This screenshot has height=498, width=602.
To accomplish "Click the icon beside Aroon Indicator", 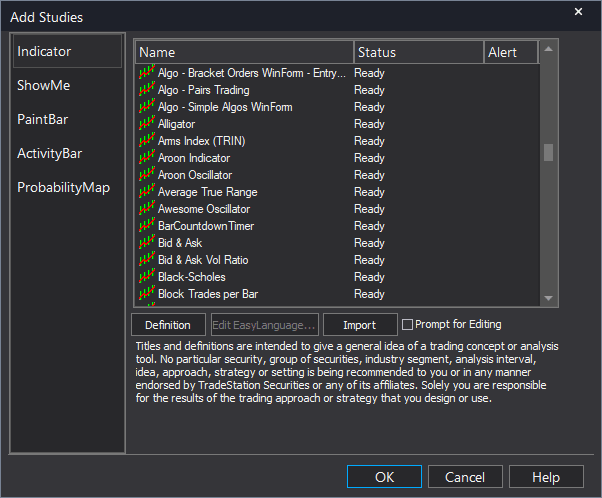I will [147, 158].
